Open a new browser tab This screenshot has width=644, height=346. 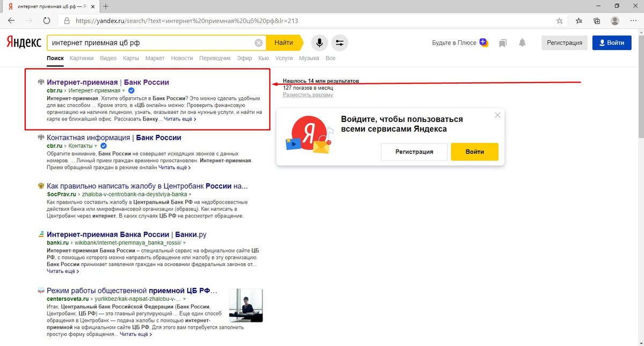(x=106, y=6)
